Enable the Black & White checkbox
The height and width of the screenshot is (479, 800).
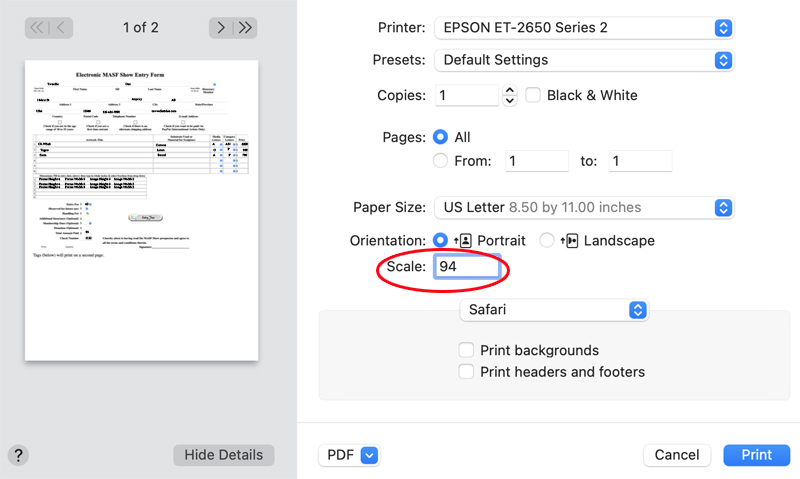533,95
